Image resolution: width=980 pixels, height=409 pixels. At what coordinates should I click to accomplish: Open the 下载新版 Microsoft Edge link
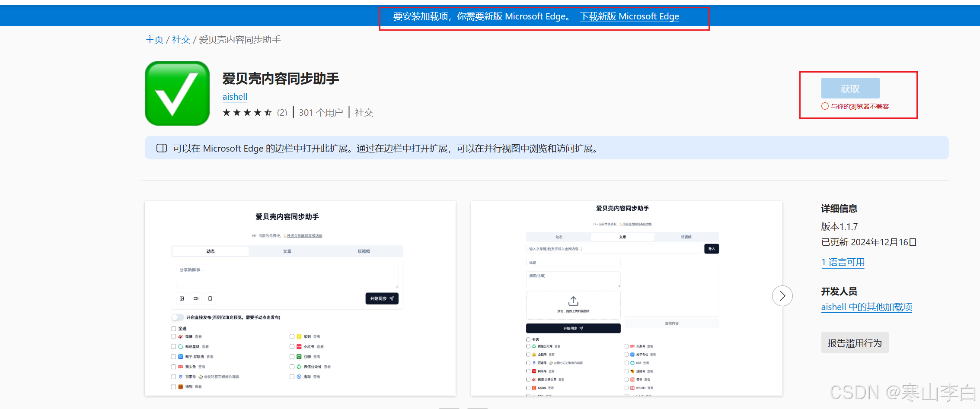click(x=629, y=16)
